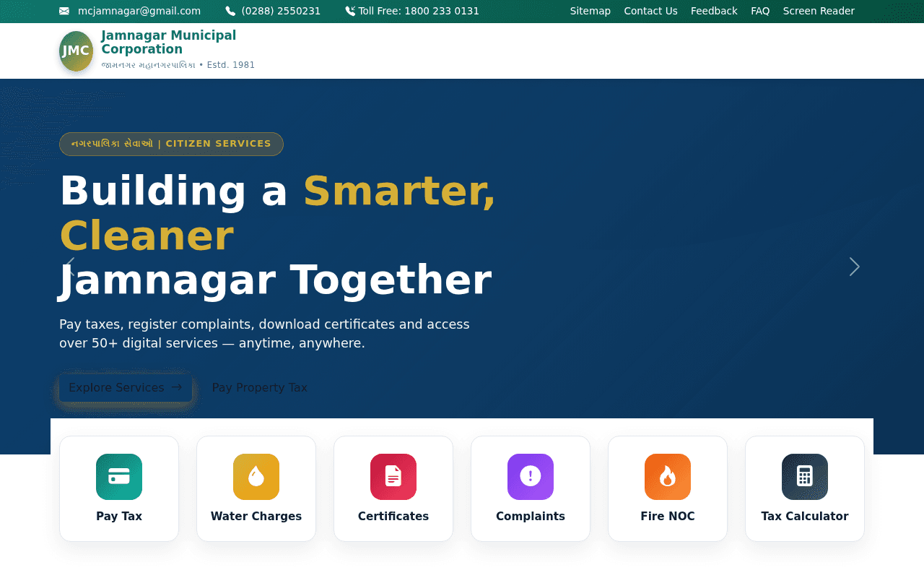Image resolution: width=924 pixels, height=578 pixels.
Task: Open the JMC round logo
Action: click(x=76, y=51)
